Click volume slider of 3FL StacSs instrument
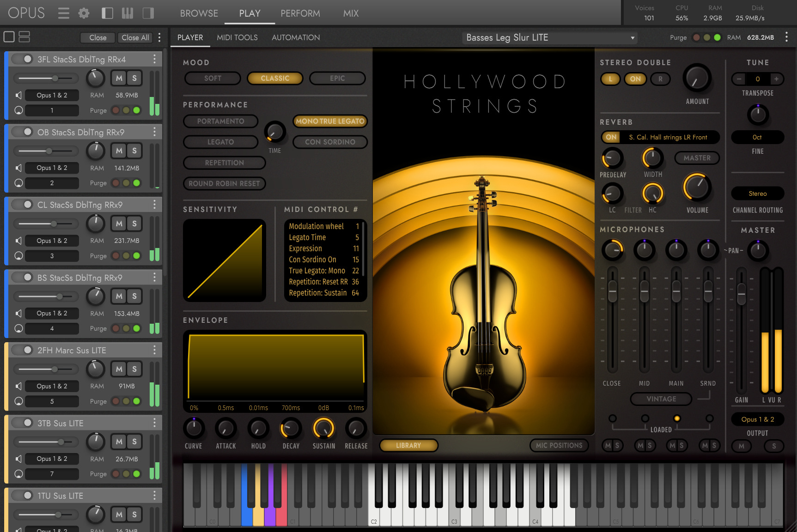This screenshot has width=797, height=532. click(x=45, y=78)
